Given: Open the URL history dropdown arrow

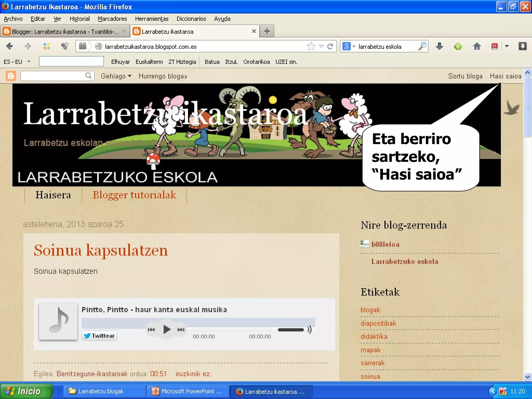Looking at the screenshot, I should (x=321, y=46).
